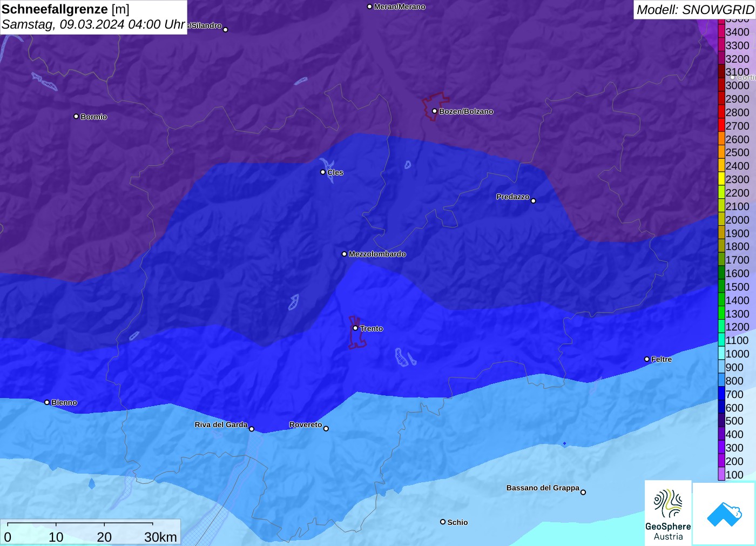Click the GeoSphere Austria logo
The height and width of the screenshot is (546, 756).
(x=668, y=513)
